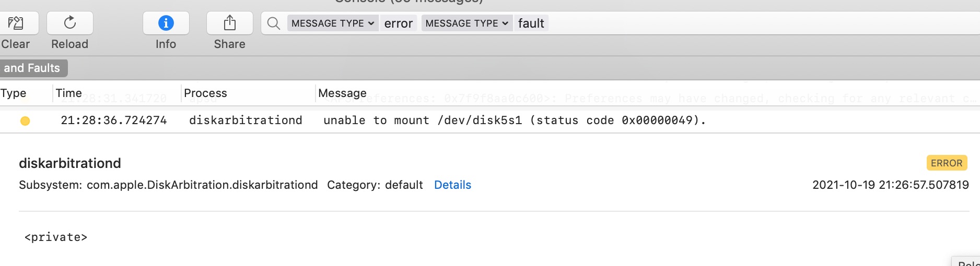Open the second MESSAGE TYPE dropdown before fault
This screenshot has height=266, width=980.
pos(467,23)
